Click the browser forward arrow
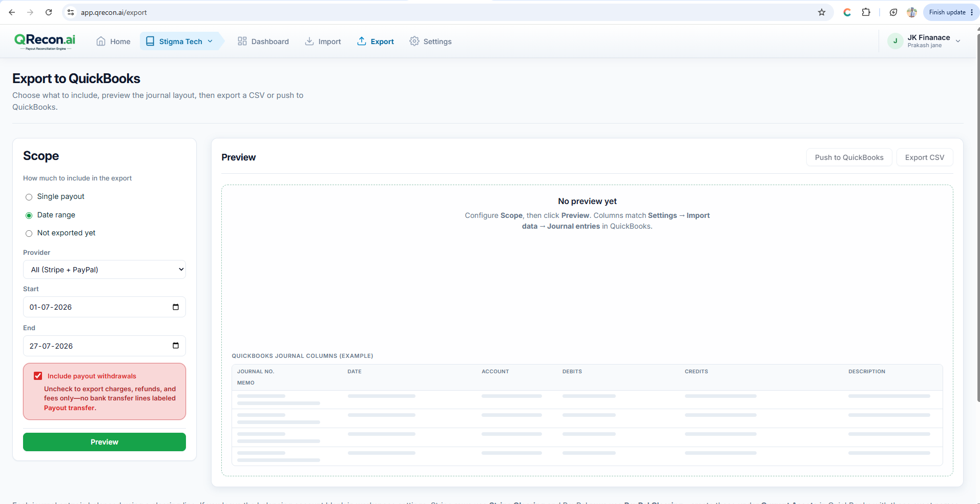 tap(30, 12)
